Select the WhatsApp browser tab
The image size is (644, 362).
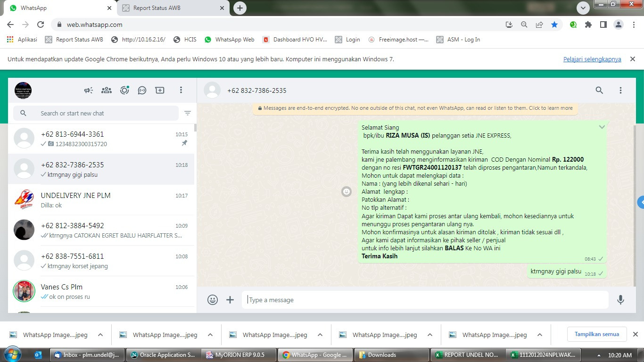point(60,8)
